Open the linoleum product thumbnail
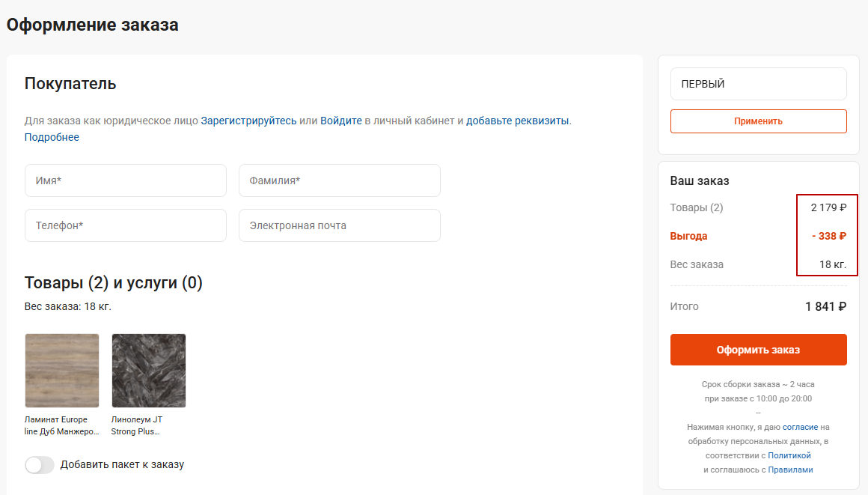The height and width of the screenshot is (495, 868). pos(149,371)
